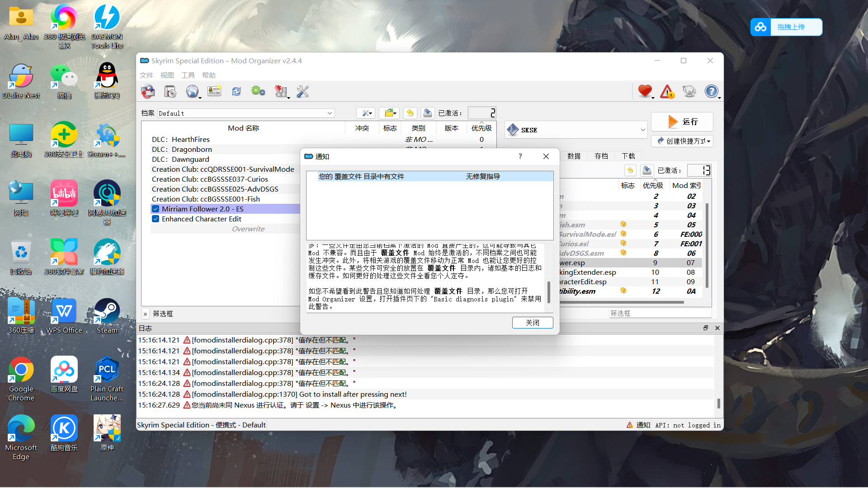Click the plugin list restore backup icon
Viewport: 868px width, 488px height.
(x=630, y=170)
